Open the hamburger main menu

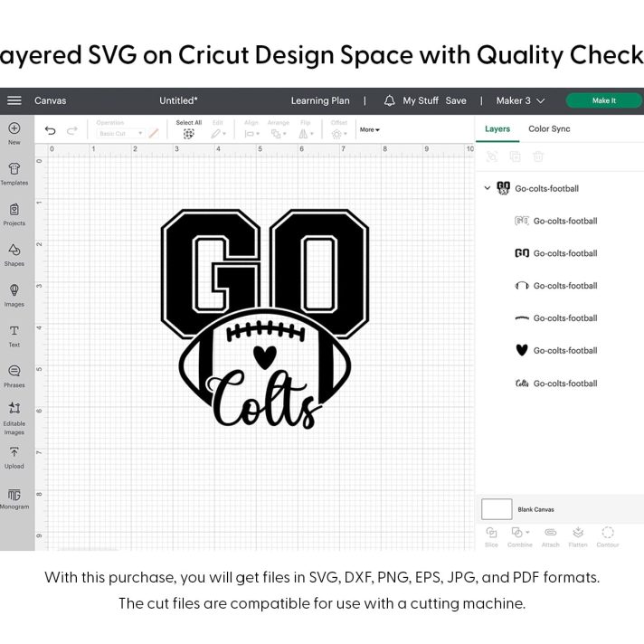coord(14,100)
